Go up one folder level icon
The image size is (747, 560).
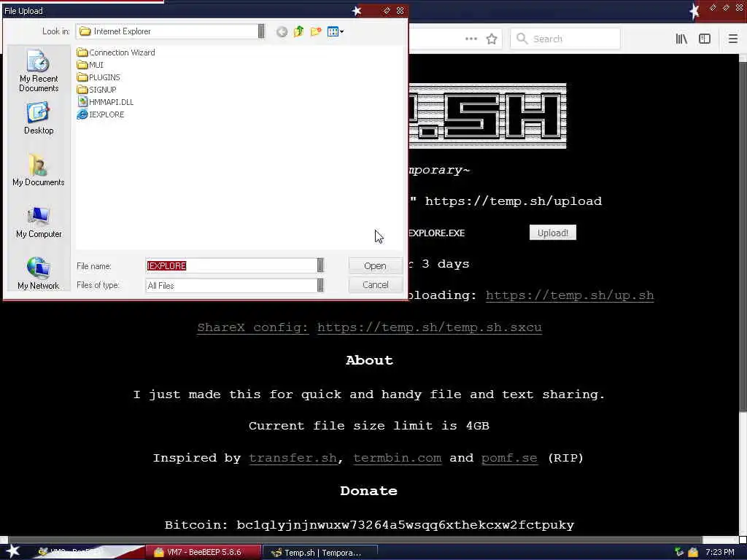(x=298, y=32)
